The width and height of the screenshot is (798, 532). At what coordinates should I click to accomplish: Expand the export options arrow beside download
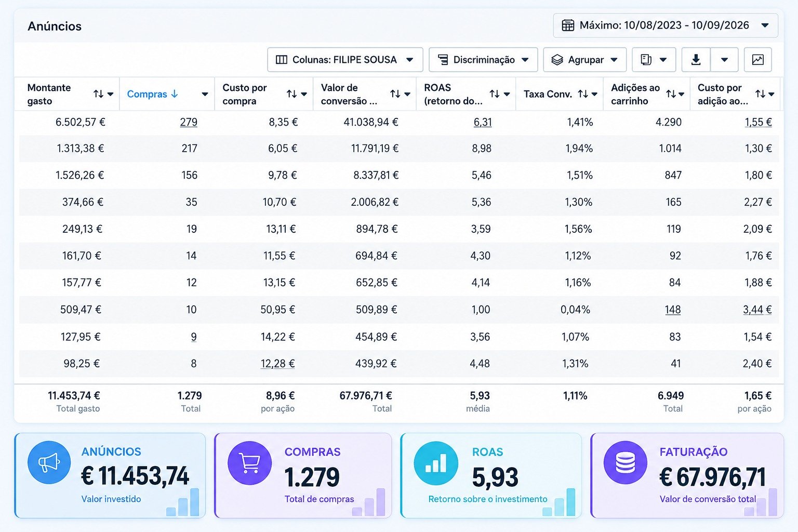[x=724, y=60]
